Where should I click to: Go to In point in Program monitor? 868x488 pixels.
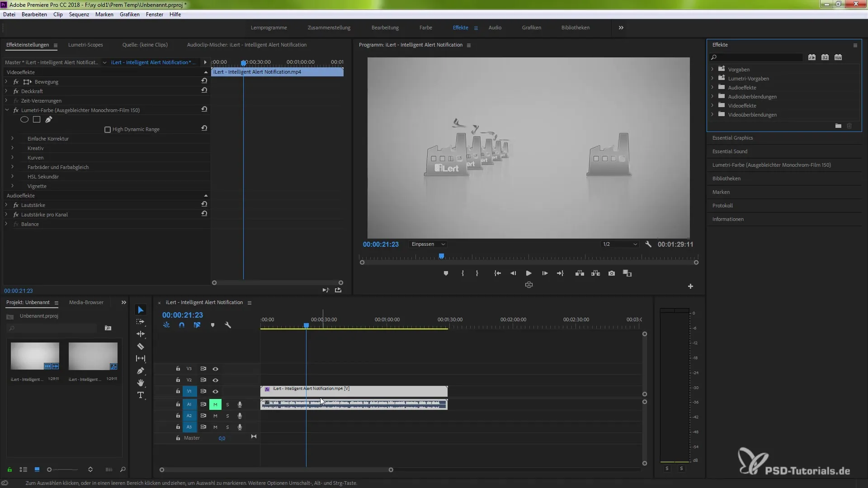click(497, 273)
